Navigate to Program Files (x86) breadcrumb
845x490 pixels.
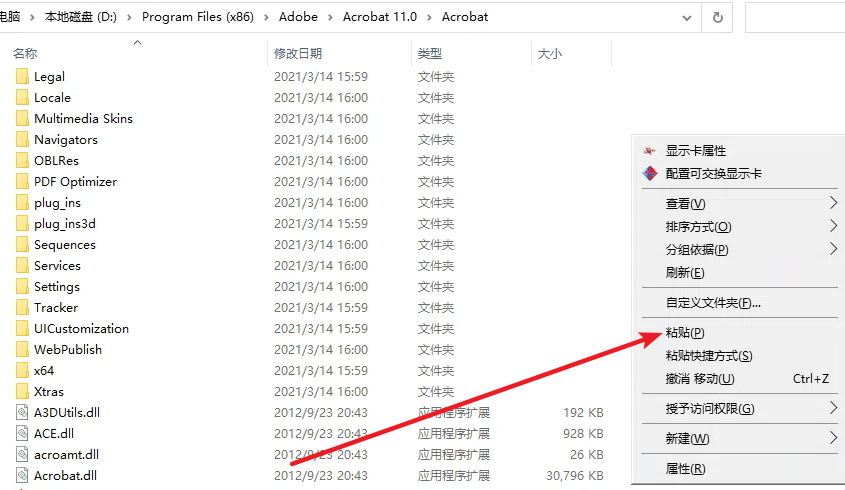[198, 17]
